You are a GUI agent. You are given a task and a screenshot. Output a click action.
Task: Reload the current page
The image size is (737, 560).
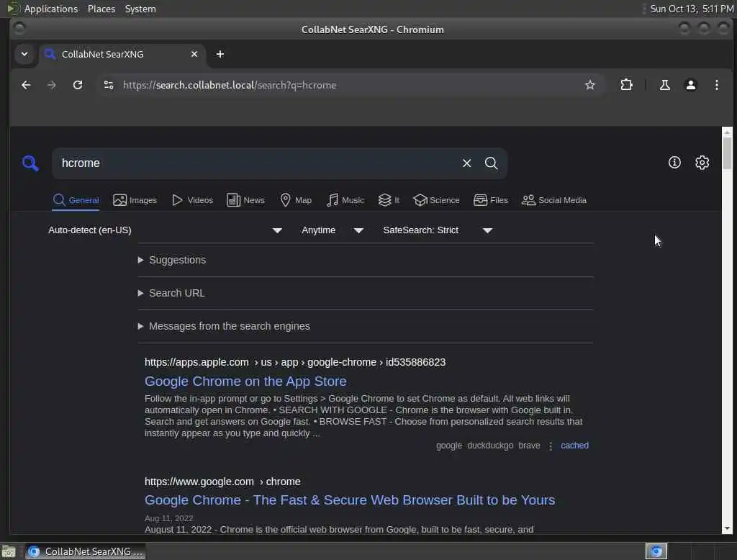[x=78, y=85]
